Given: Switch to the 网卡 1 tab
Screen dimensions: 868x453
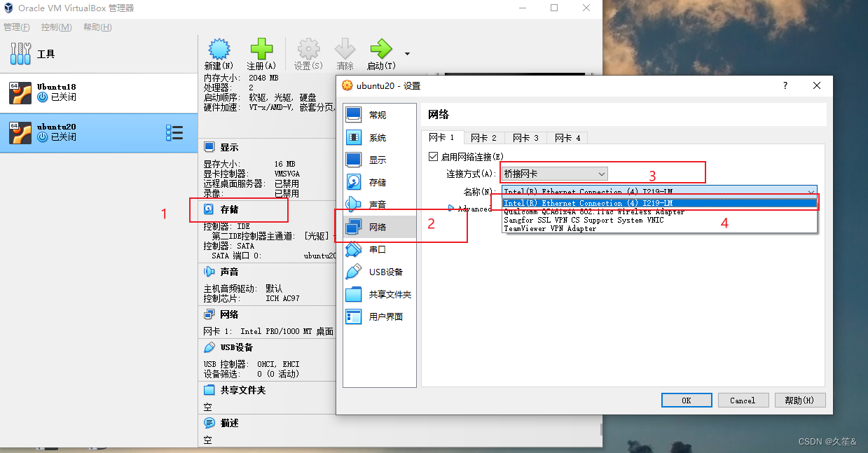Looking at the screenshot, I should (x=442, y=137).
